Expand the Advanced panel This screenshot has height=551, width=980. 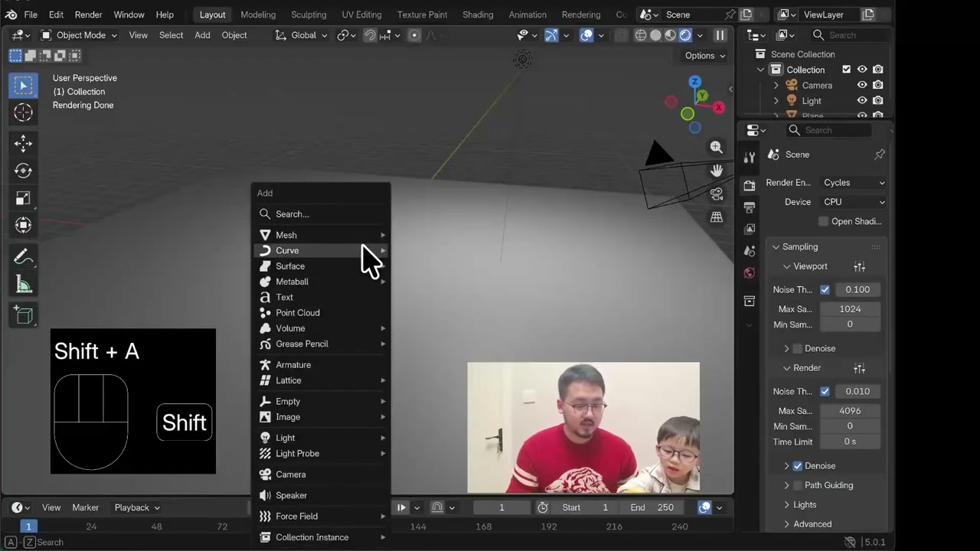[812, 524]
